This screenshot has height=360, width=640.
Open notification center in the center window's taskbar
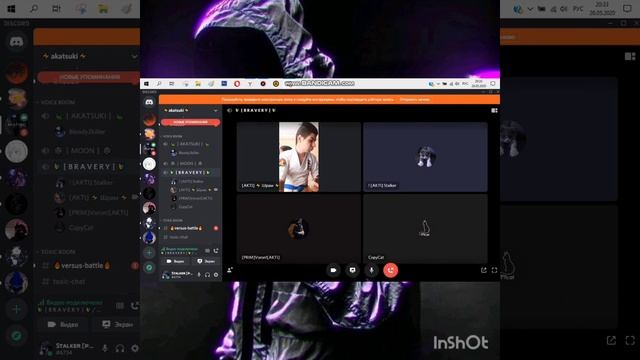tap(493, 84)
